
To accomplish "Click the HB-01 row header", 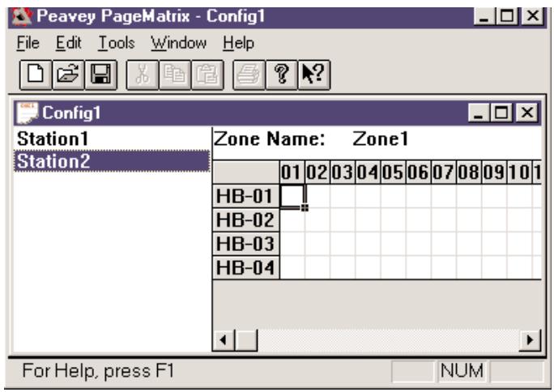I will click(x=246, y=196).
